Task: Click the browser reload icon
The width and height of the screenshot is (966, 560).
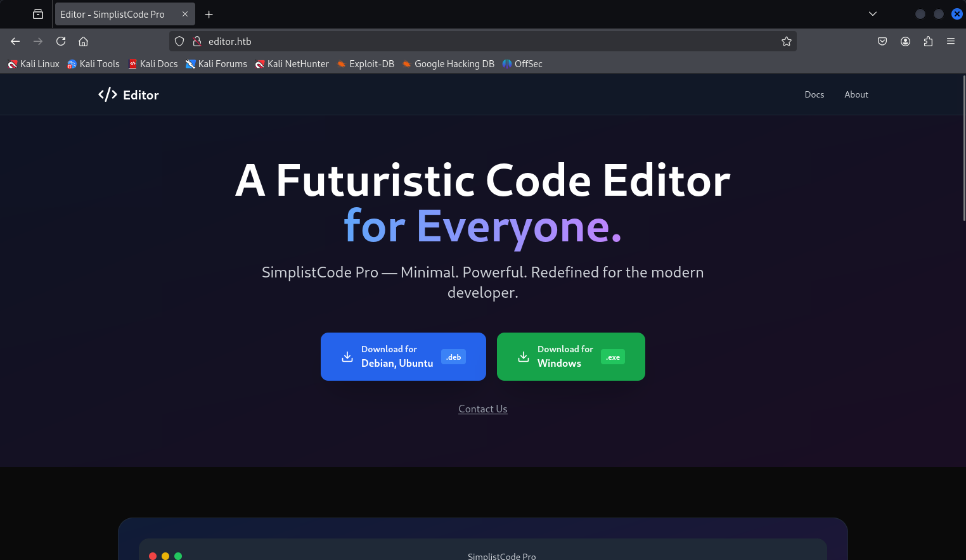Action: 61,41
